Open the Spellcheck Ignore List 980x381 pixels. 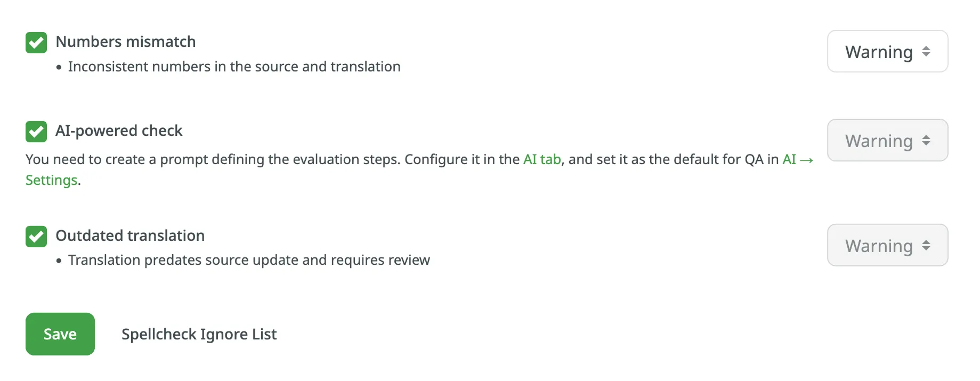click(x=199, y=334)
